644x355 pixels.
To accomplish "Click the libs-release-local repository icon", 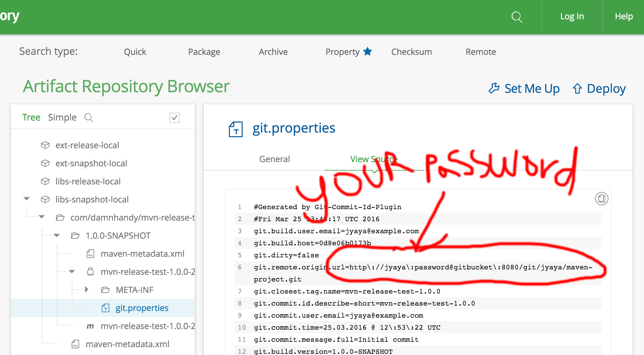I will (x=45, y=181).
